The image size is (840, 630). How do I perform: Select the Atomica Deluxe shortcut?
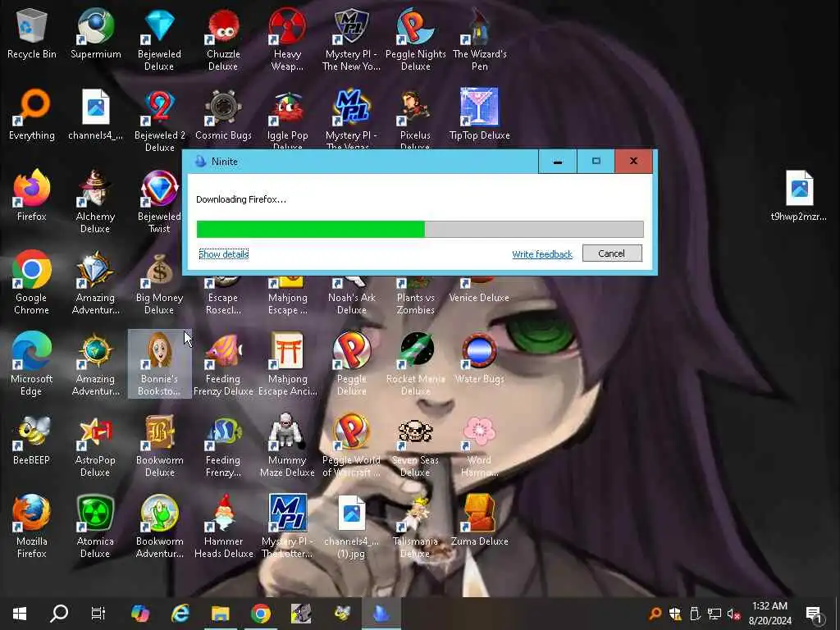tap(95, 527)
